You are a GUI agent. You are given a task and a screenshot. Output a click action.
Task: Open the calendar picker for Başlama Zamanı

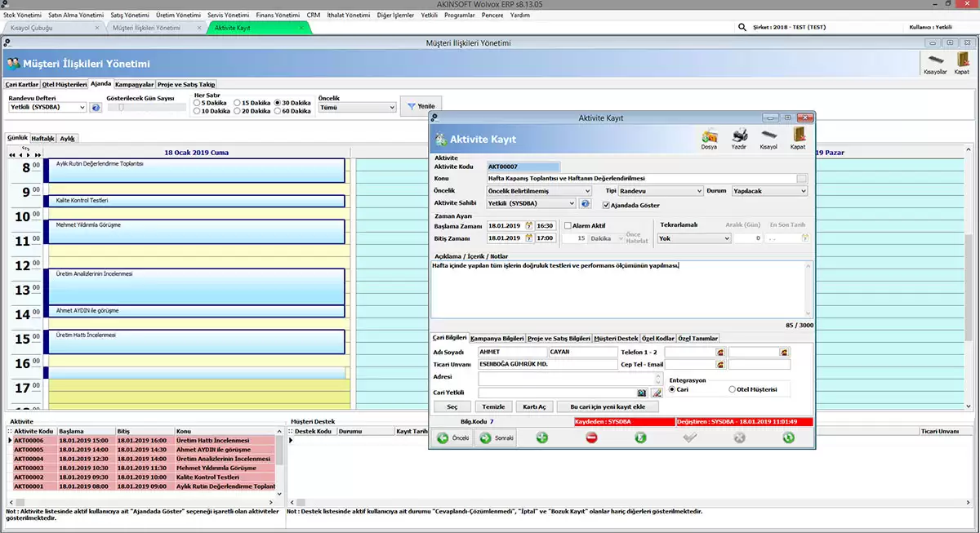[528, 225]
